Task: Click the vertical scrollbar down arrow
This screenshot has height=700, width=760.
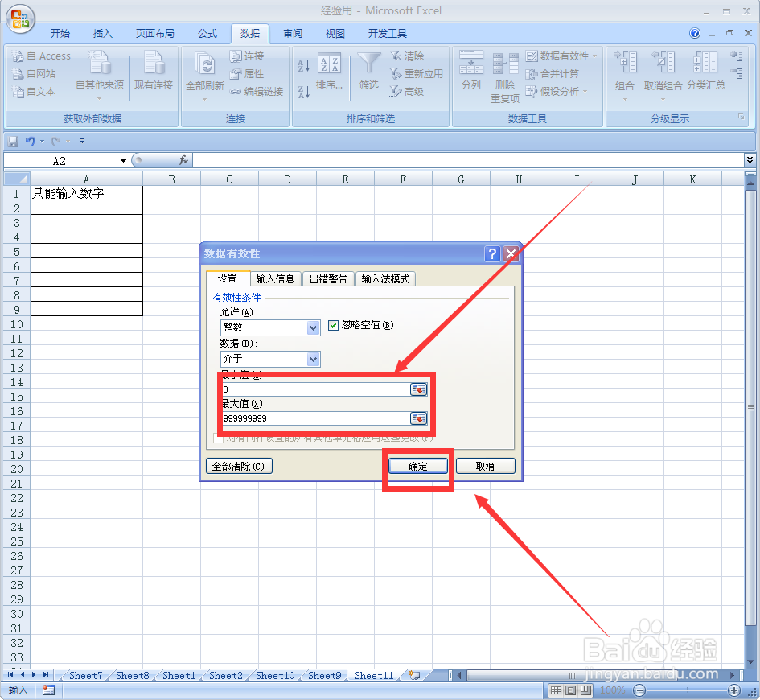Action: [x=750, y=661]
